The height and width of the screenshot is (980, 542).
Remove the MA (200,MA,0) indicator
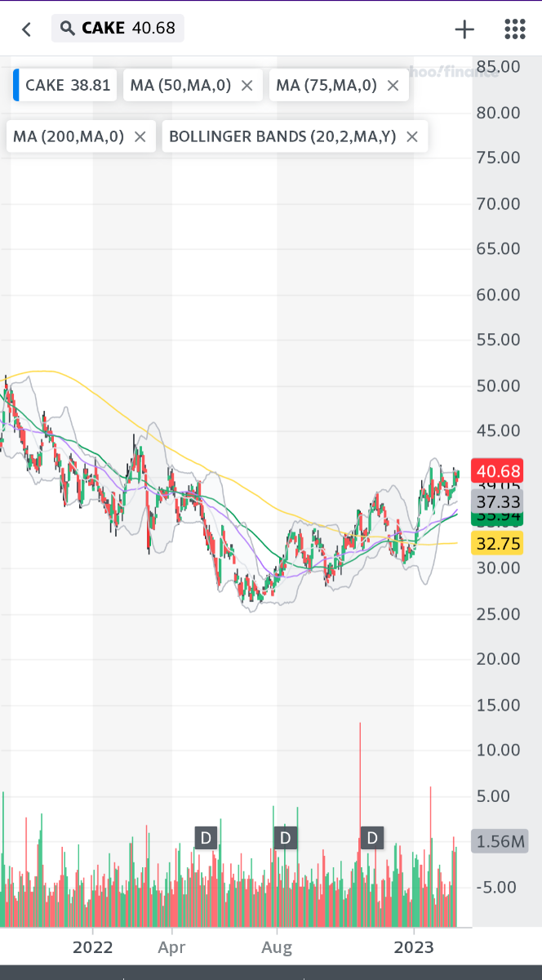coord(140,136)
